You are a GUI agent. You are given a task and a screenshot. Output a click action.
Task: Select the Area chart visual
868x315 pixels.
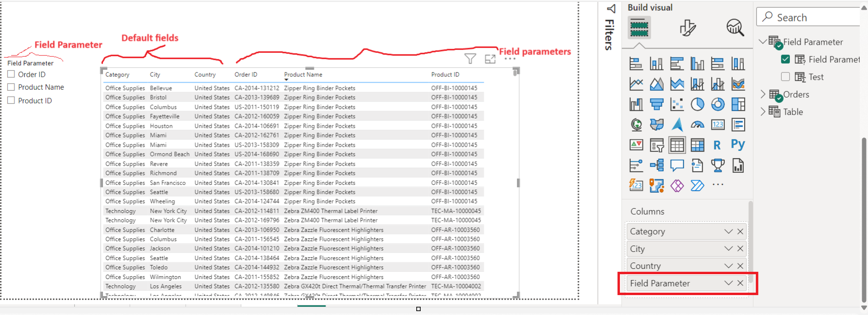point(656,84)
